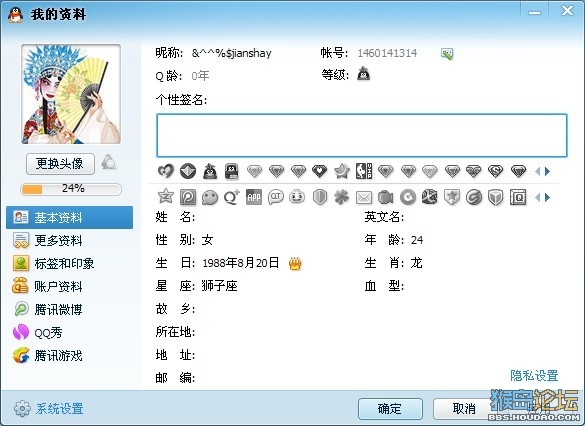Image resolution: width=585 pixels, height=426 pixels.
Task: Open 系统设置 at bottom left
Action: (x=49, y=408)
